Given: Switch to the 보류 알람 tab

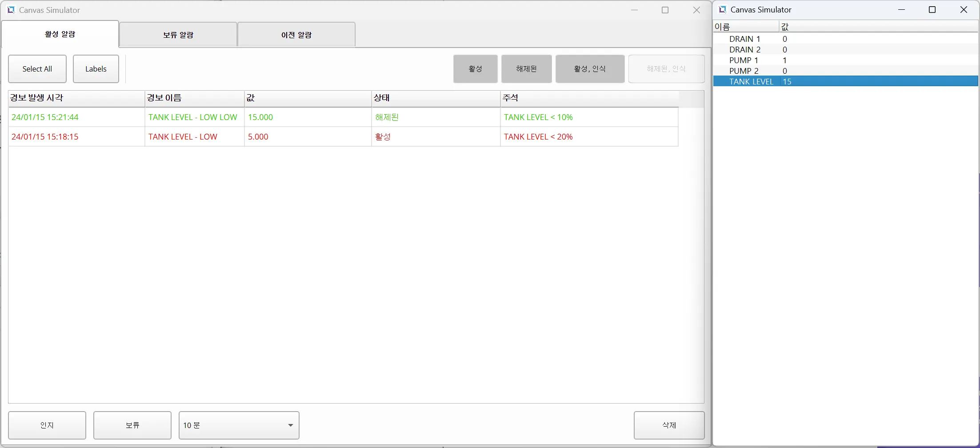Looking at the screenshot, I should pos(178,35).
